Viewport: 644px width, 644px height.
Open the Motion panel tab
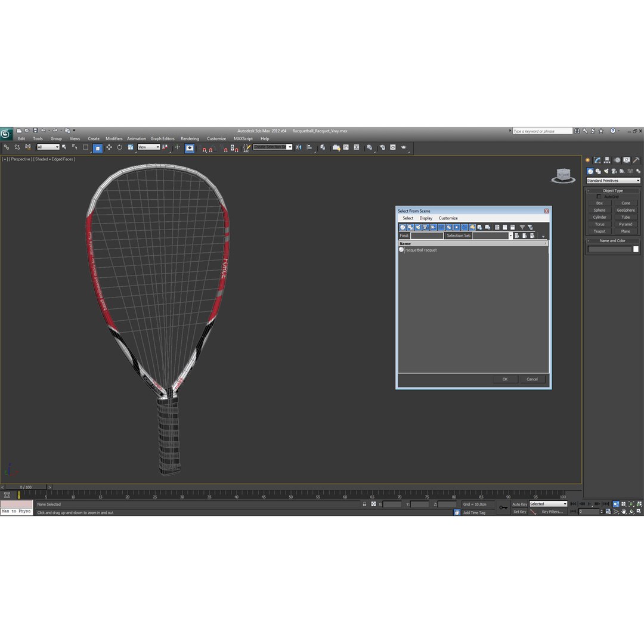point(617,160)
